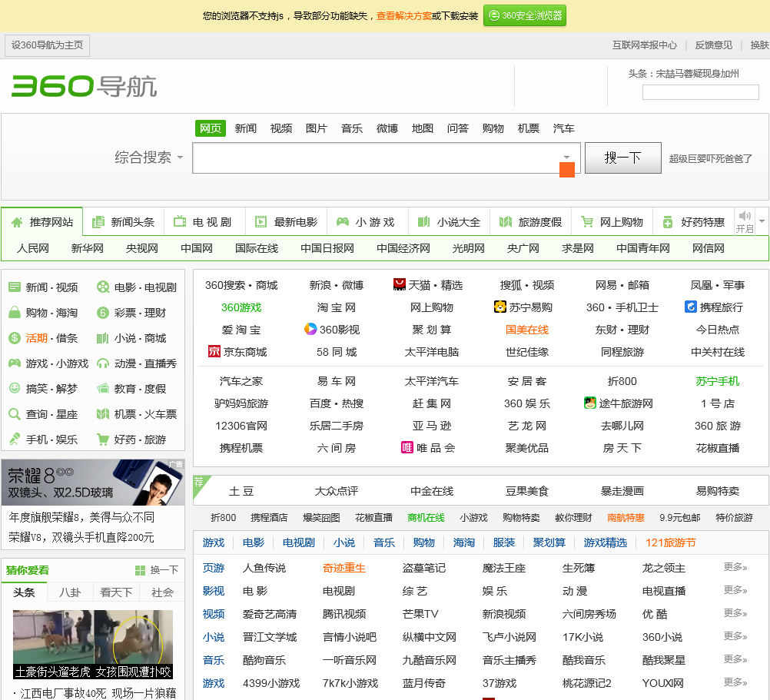Image resolution: width=770 pixels, height=700 pixels.
Task: Expand the arrow right of the 开启 icon
Action: pos(762,221)
